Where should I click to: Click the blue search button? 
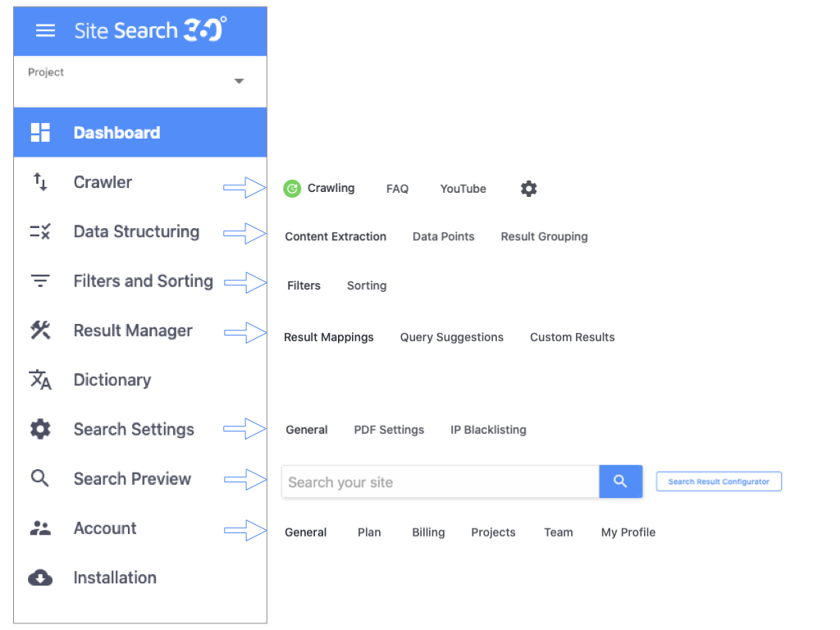[x=621, y=482]
